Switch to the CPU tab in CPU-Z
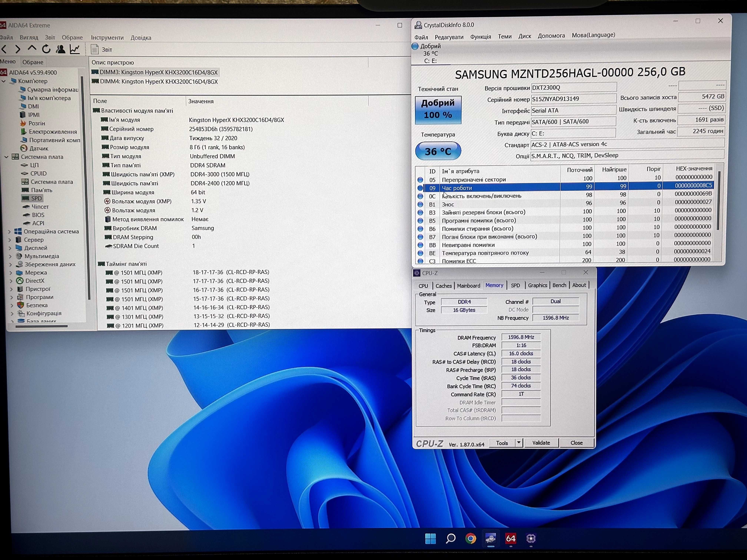Image resolution: width=747 pixels, height=560 pixels. pyautogui.click(x=423, y=286)
